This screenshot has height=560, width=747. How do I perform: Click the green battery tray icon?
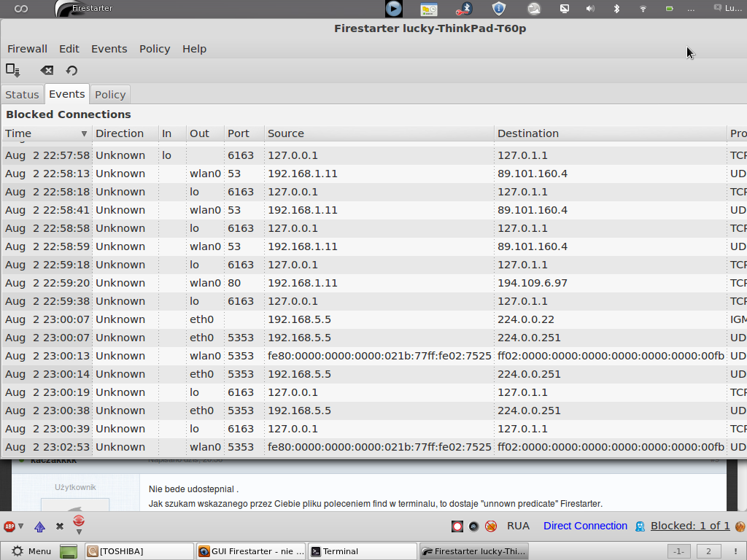click(670, 9)
